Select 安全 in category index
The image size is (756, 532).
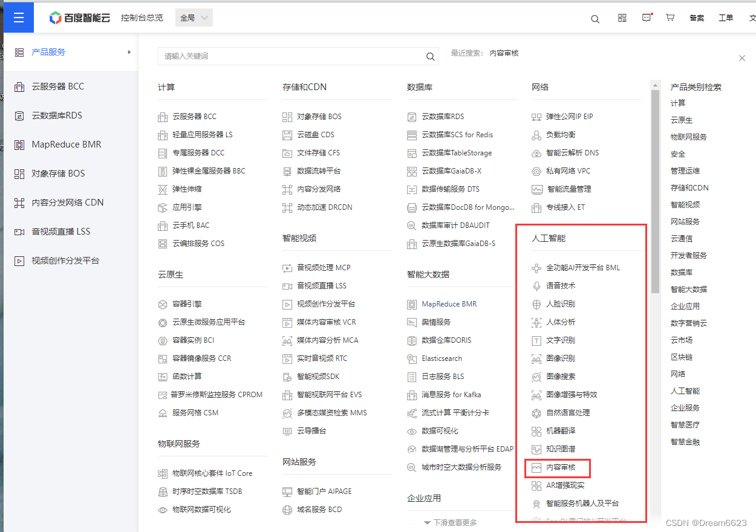click(x=678, y=154)
